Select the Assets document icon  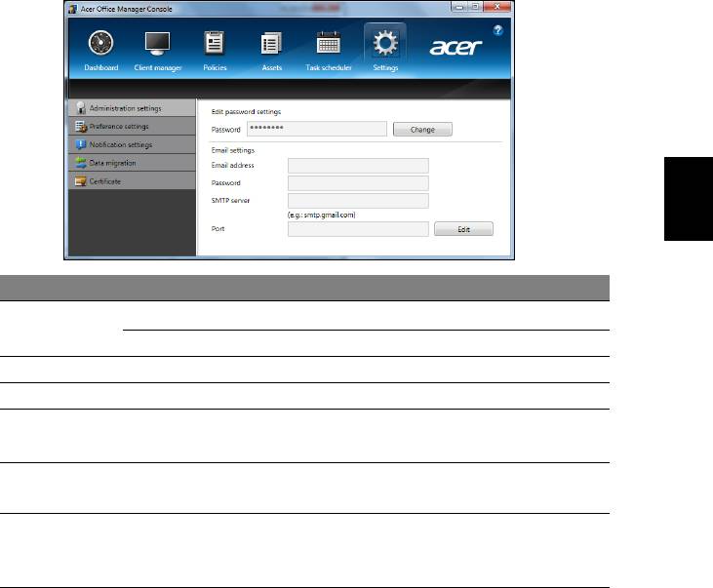pos(271,44)
